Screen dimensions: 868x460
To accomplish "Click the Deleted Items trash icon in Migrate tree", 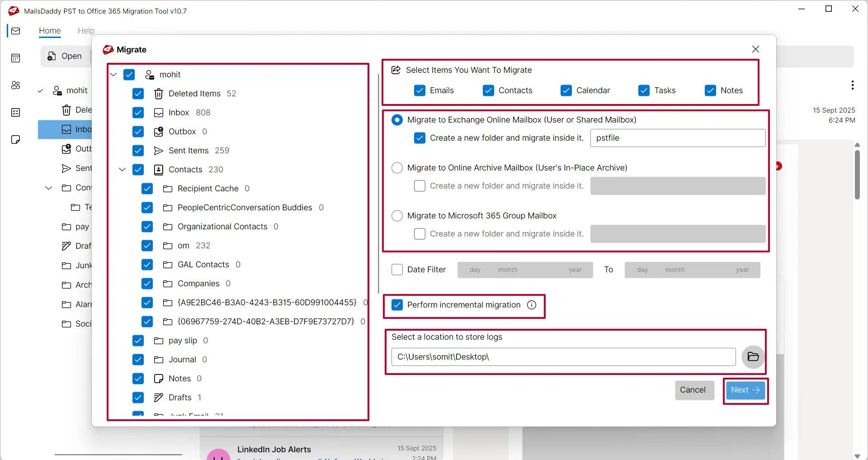I will pos(159,94).
